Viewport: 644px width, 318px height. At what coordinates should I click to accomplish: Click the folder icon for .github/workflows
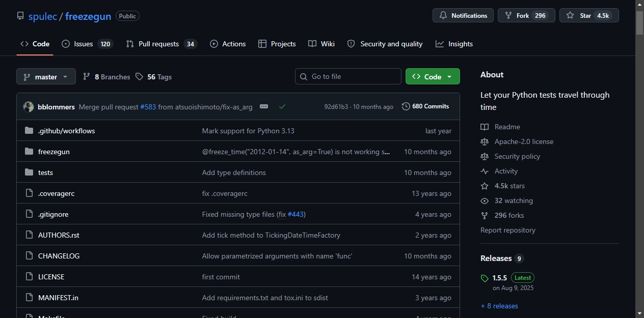29,131
